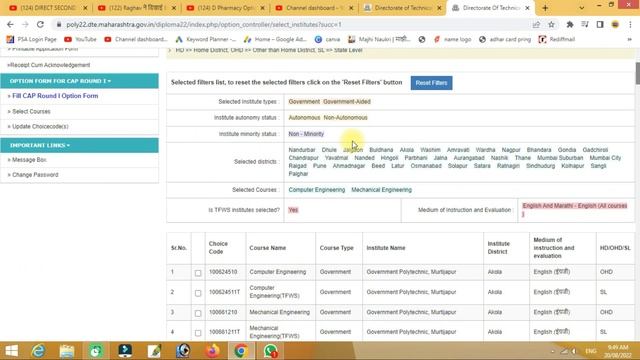This screenshot has width=640, height=360.
Task: Open Chrome from taskbar
Action: point(241,351)
